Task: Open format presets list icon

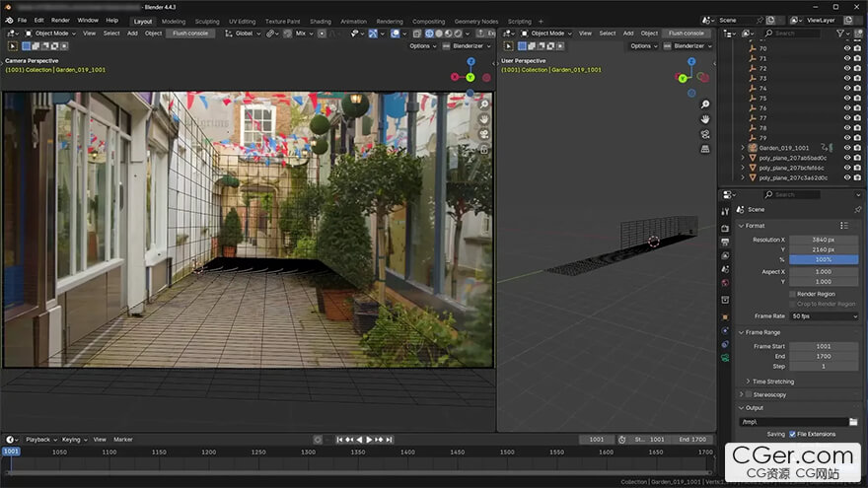Action: (x=843, y=226)
